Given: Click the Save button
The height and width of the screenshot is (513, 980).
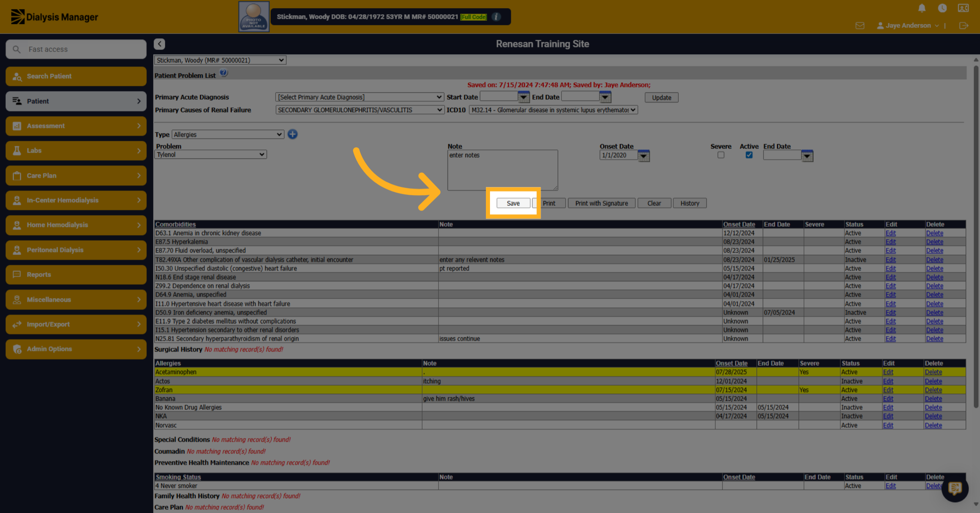Looking at the screenshot, I should [x=513, y=203].
